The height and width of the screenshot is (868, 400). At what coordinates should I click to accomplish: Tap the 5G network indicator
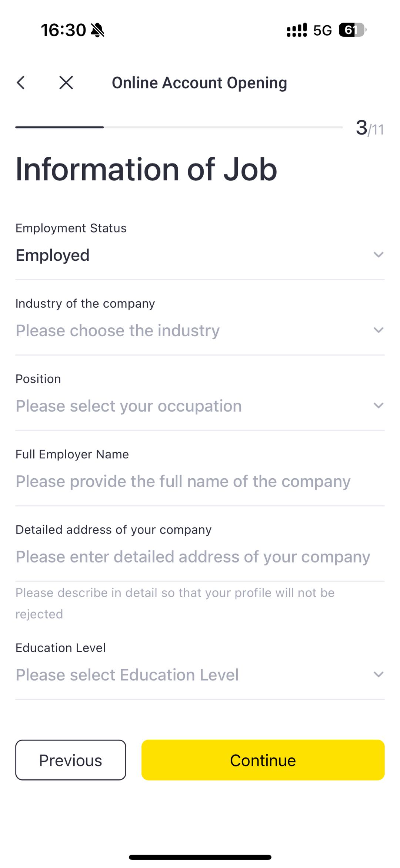(x=323, y=30)
